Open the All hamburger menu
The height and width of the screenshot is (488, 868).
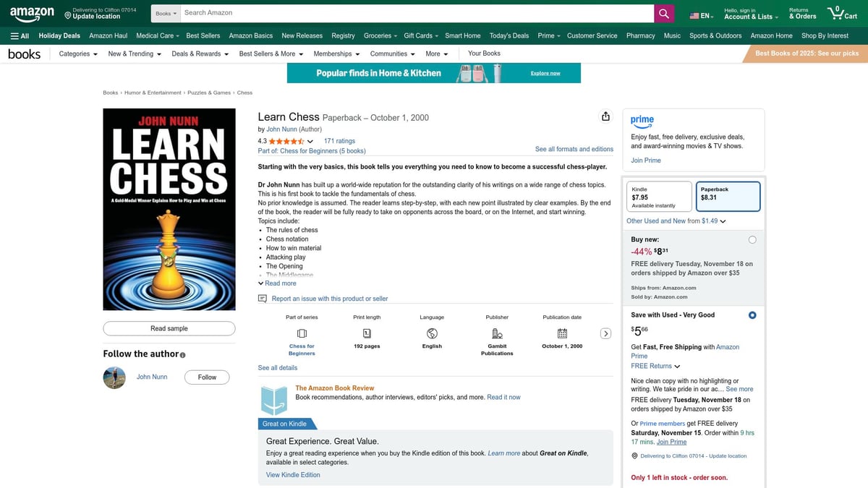20,35
